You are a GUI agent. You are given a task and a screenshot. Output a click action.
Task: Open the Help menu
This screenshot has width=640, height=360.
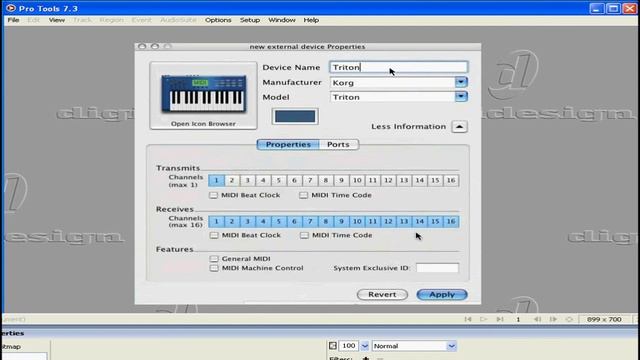311,20
